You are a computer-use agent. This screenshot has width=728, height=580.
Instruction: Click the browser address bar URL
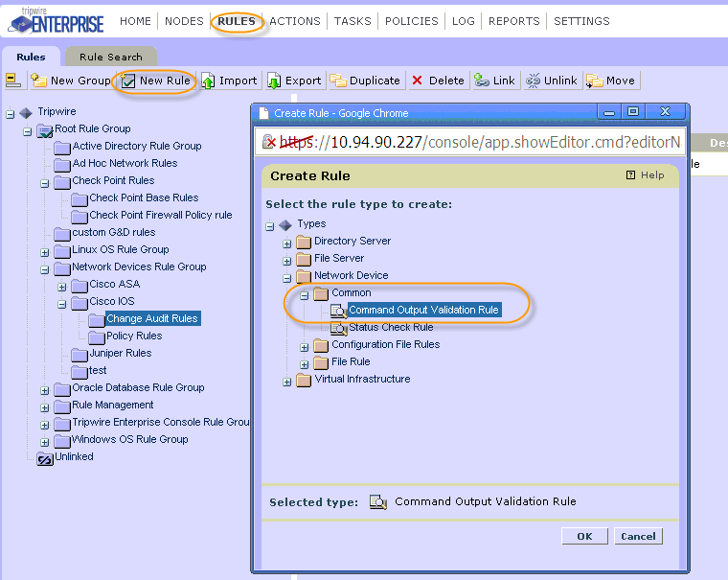tap(479, 142)
